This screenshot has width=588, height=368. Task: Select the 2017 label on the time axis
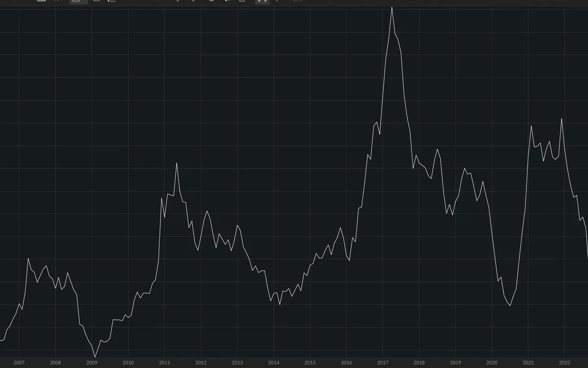pyautogui.click(x=383, y=363)
